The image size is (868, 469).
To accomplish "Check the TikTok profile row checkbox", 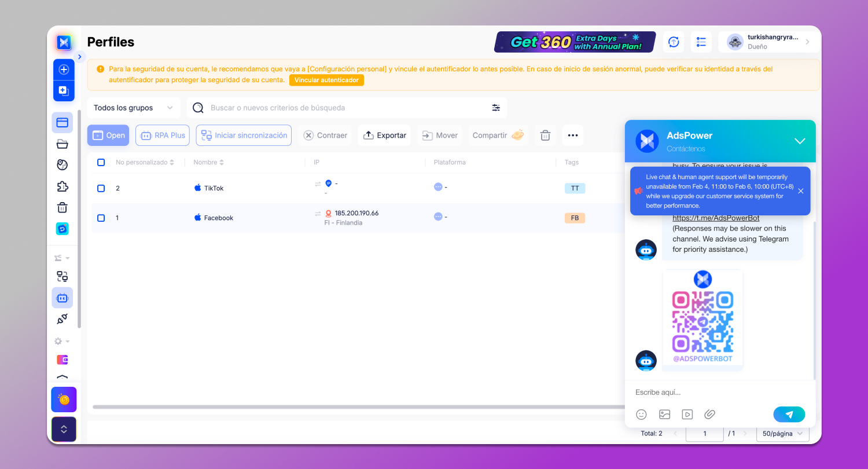I will [101, 188].
